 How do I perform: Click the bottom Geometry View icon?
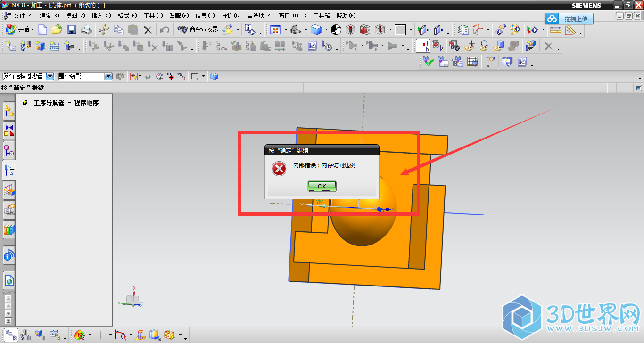pyautogui.click(x=40, y=335)
